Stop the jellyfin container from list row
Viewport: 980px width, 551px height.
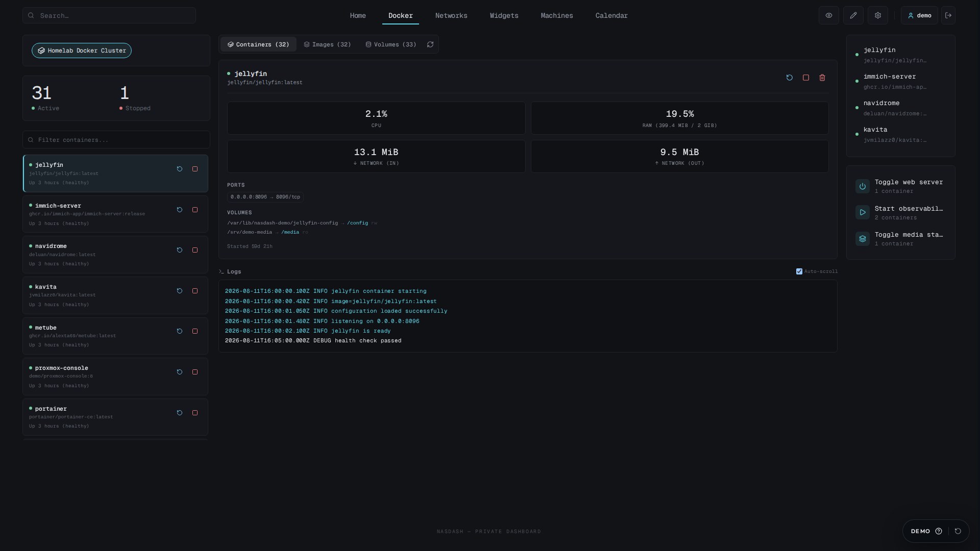195,169
